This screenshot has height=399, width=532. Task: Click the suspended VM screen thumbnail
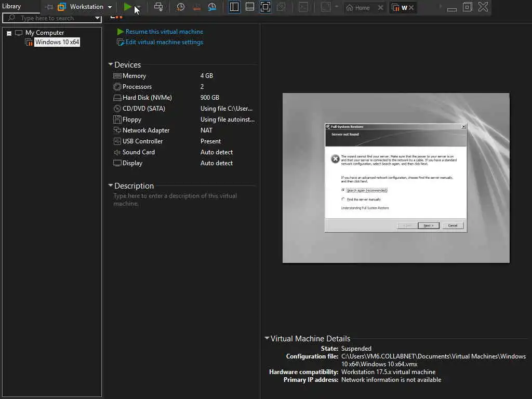[396, 178]
